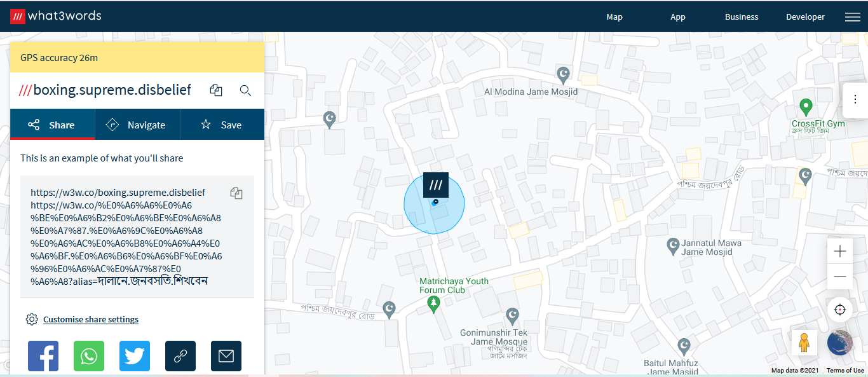The image size is (868, 377).
Task: Switch to satellite view thumbnail
Action: coord(840,343)
